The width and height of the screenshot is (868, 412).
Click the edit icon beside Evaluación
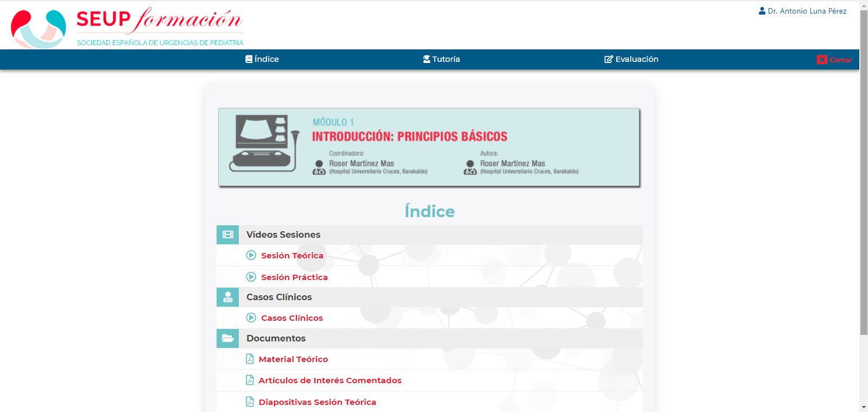click(609, 59)
